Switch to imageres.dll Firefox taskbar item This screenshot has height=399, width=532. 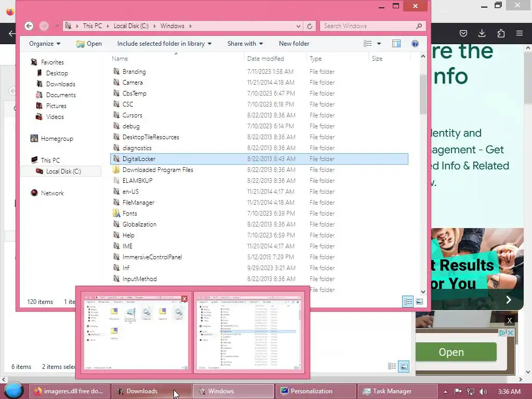69,391
